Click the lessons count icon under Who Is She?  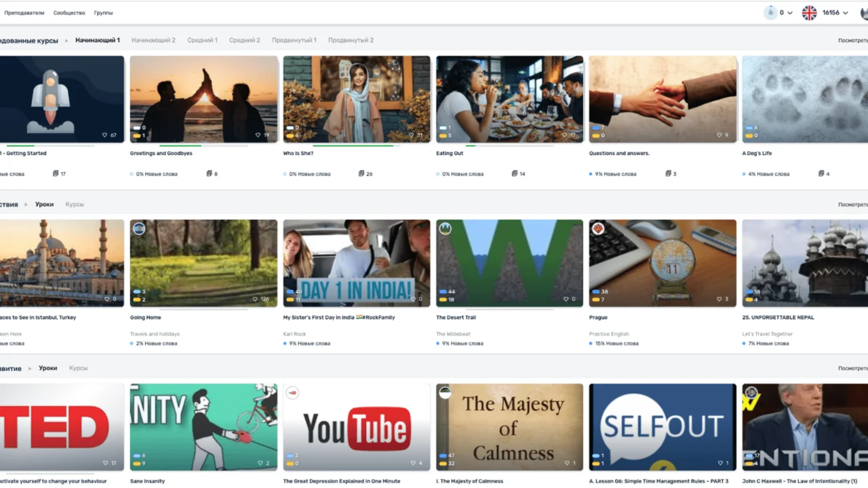coord(361,174)
